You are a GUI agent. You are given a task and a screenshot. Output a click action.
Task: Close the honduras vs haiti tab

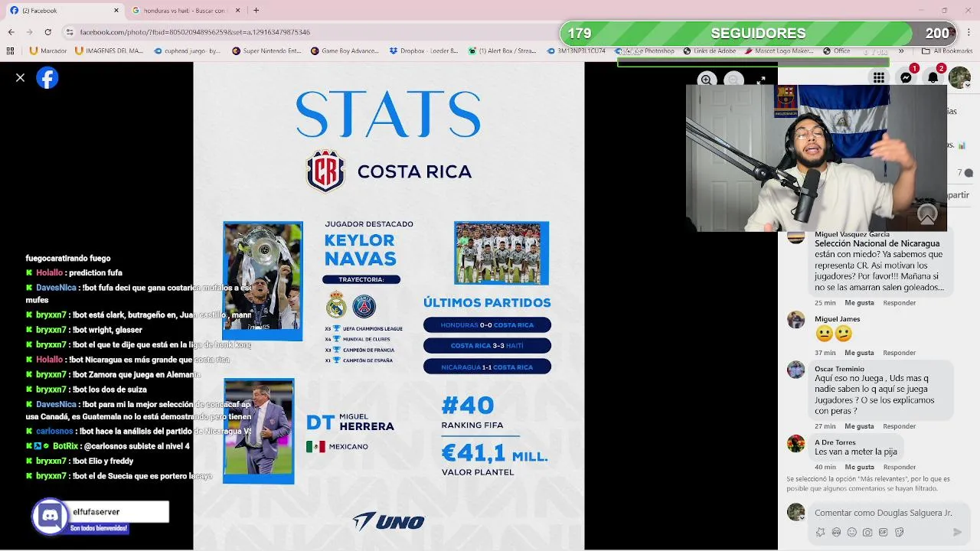(237, 11)
